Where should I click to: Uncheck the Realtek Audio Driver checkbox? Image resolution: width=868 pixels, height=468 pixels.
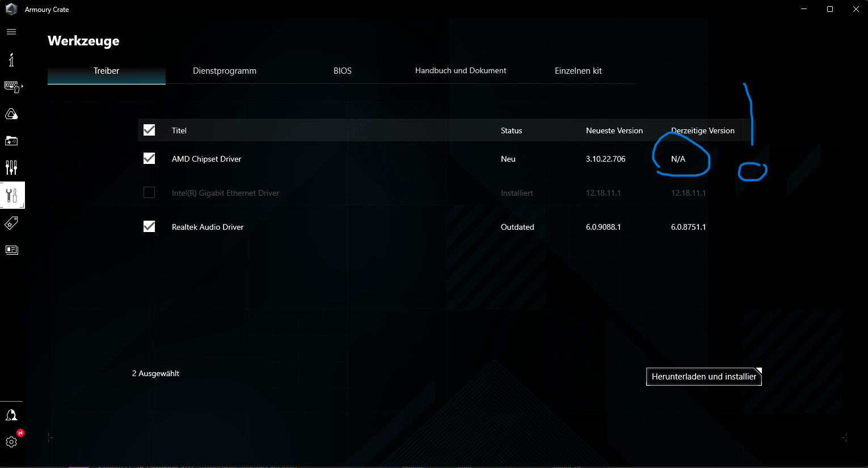149,226
